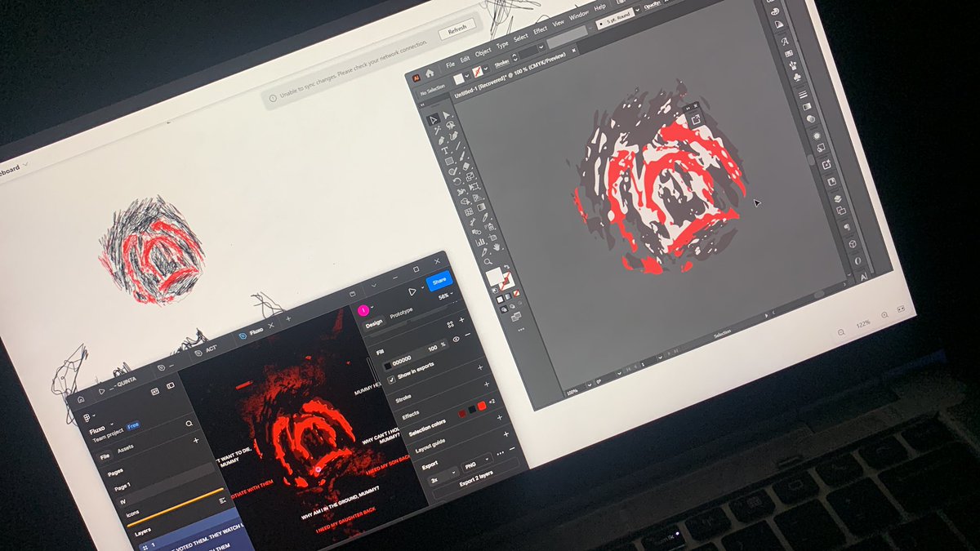Open the Effect menu in Illustrator
This screenshot has width=980, height=551.
tap(541, 30)
